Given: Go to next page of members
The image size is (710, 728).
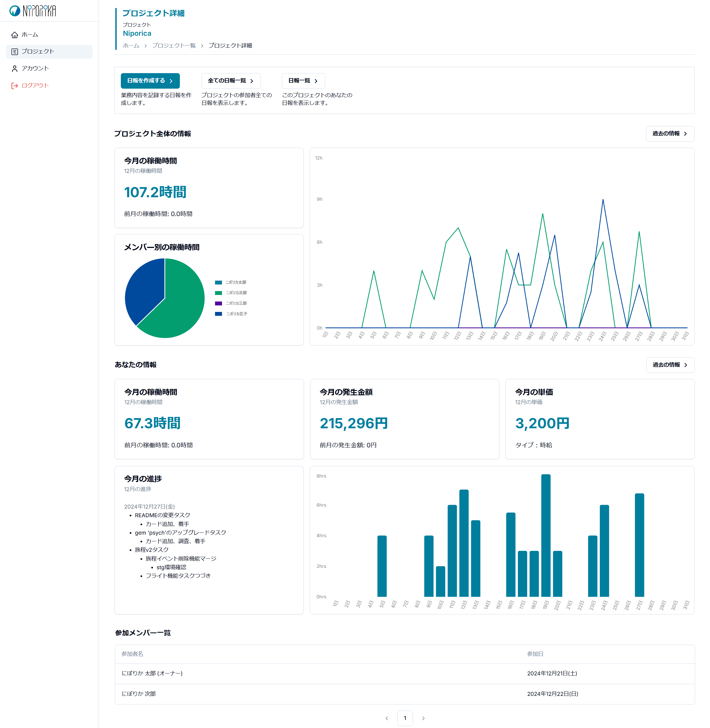Looking at the screenshot, I should (423, 718).
